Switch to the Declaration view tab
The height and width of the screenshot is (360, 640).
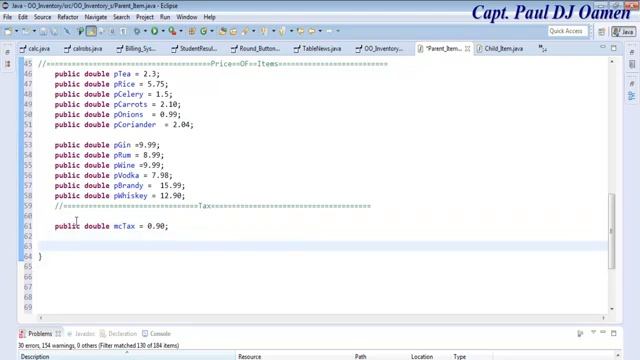point(118,334)
